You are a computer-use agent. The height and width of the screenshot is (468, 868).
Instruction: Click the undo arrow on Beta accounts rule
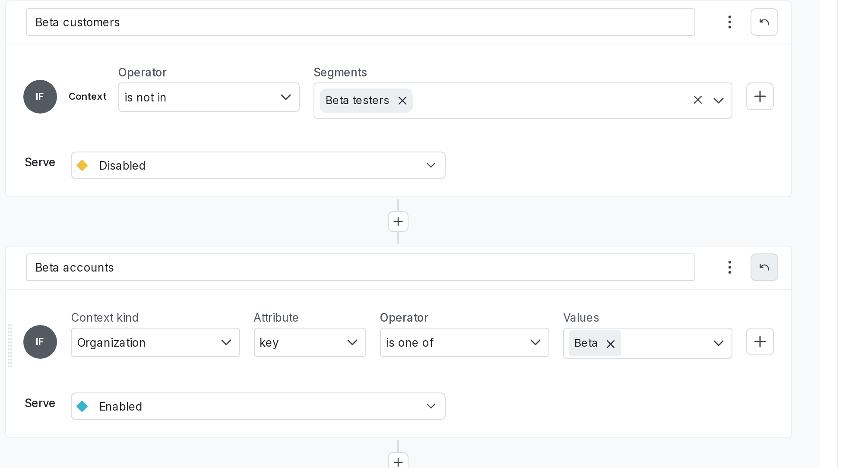point(764,267)
